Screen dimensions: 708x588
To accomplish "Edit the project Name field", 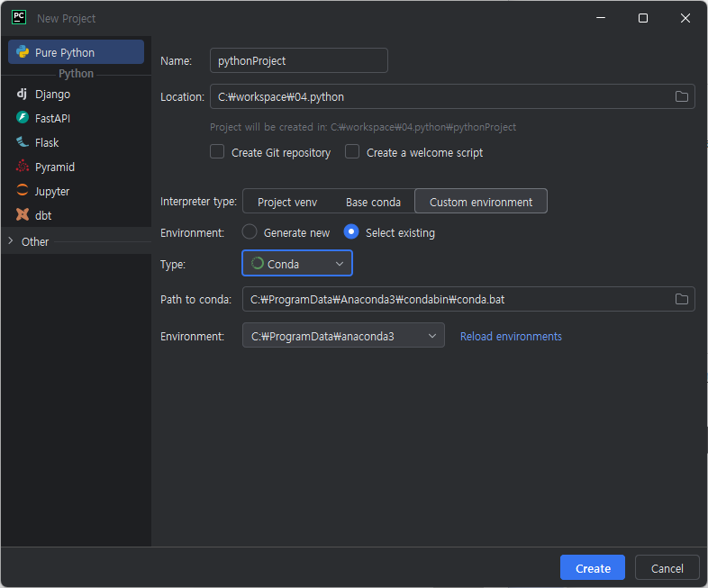I will [298, 60].
